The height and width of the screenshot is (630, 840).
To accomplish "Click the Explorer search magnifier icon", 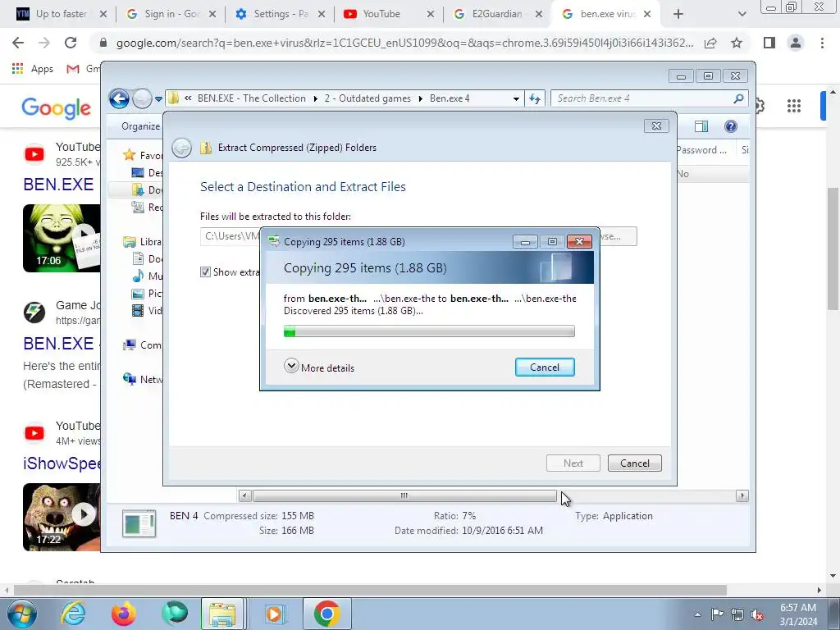I will [738, 98].
